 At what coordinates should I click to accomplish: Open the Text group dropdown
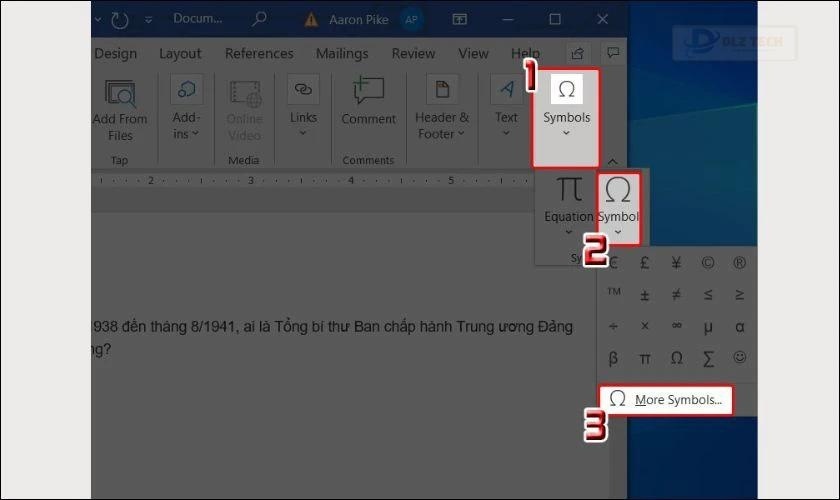pyautogui.click(x=506, y=107)
